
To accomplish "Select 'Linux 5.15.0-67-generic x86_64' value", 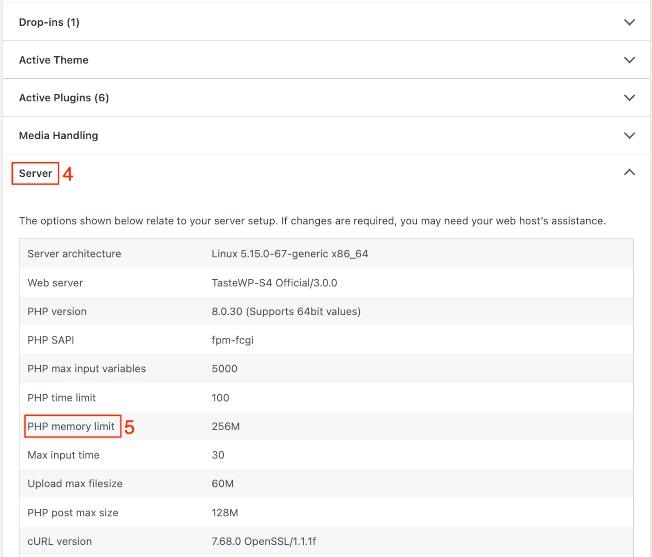I will (x=290, y=254).
